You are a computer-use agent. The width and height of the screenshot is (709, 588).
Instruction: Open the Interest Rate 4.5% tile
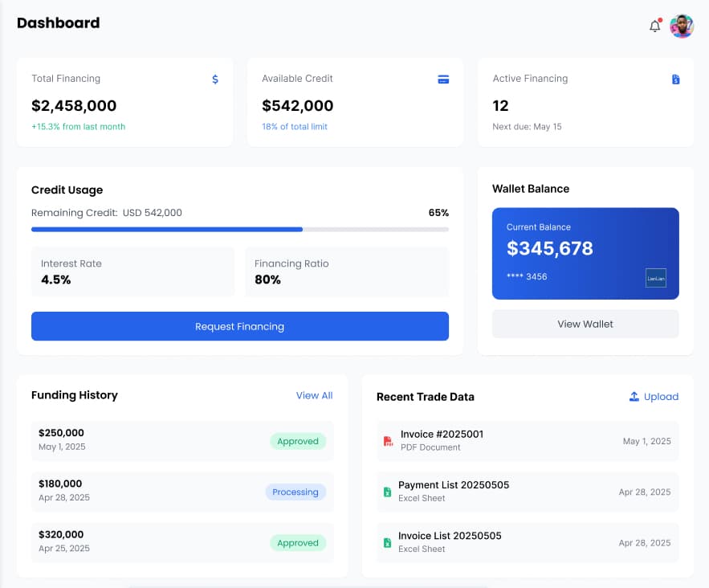point(132,272)
